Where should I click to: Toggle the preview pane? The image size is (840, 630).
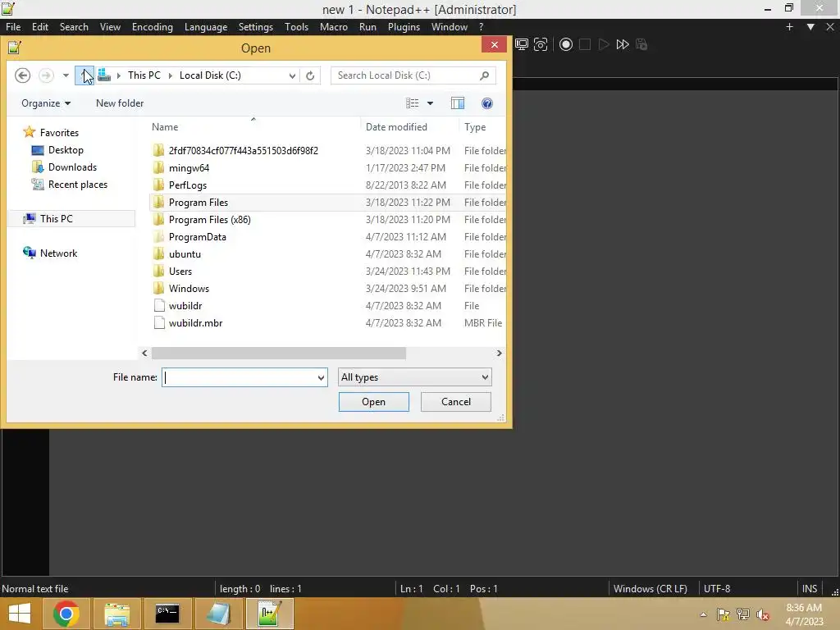(x=458, y=103)
